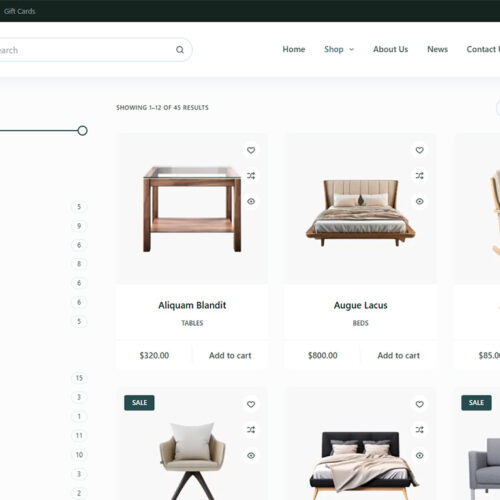
Task: Open the wooden glass table thumbnail
Action: coord(192,209)
